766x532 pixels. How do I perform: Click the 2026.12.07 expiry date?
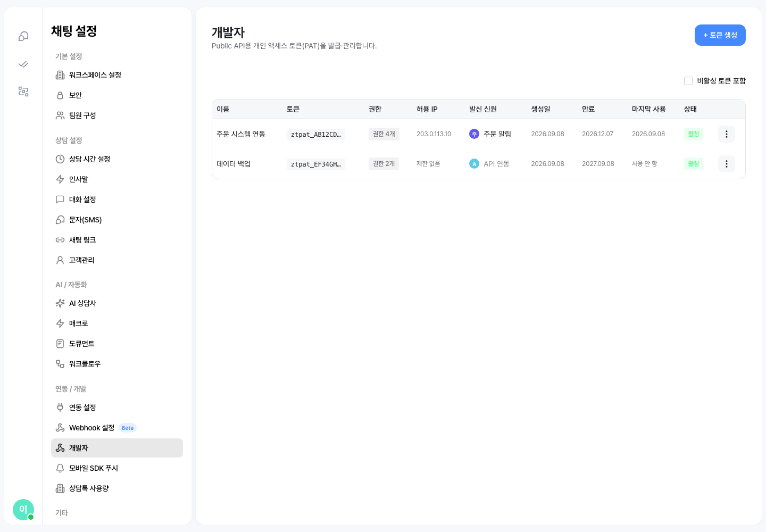597,134
